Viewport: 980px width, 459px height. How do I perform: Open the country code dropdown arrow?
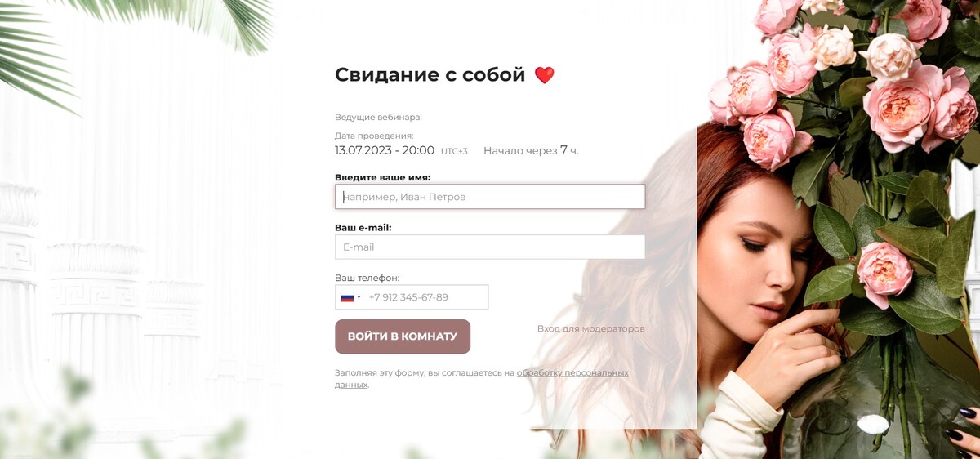(359, 297)
